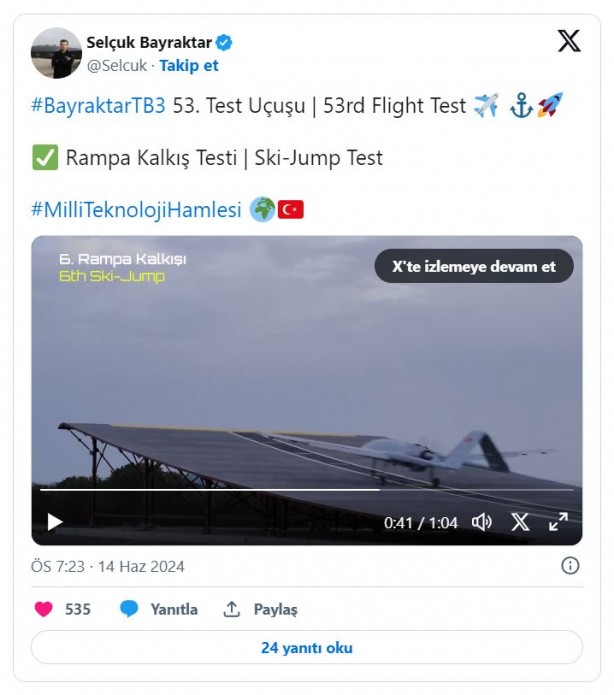Click the blue verified badge
Screen dimensions: 614x695
tap(225, 43)
